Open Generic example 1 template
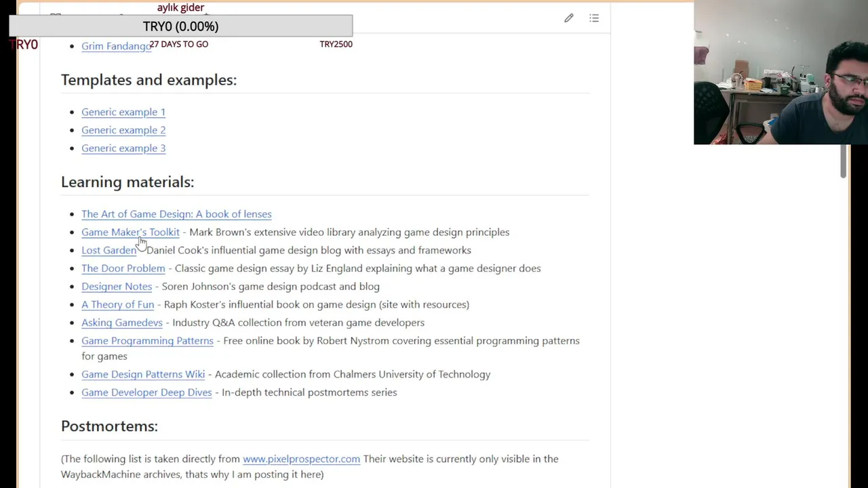Image resolution: width=868 pixels, height=488 pixels. (x=123, y=112)
